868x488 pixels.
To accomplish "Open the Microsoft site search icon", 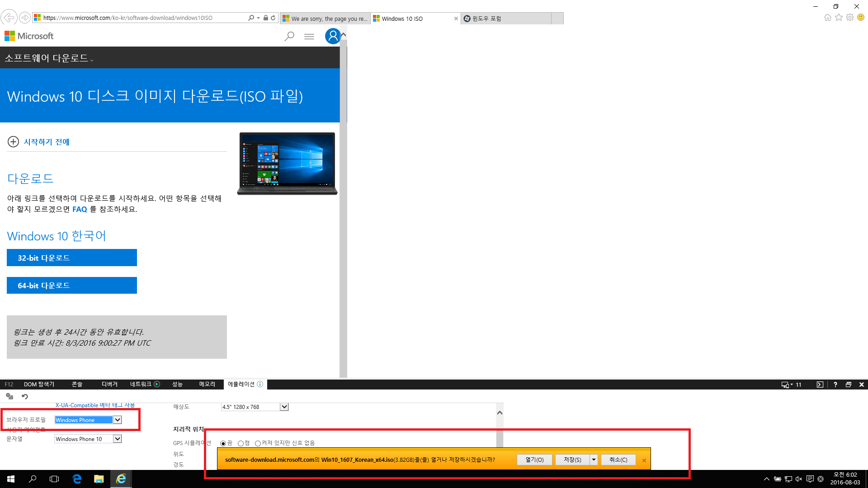I will [289, 36].
